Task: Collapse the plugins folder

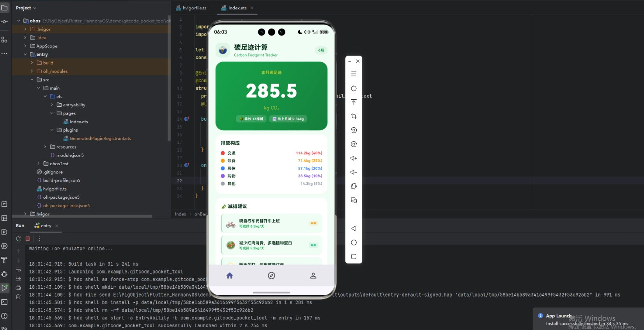Action: coord(52,130)
